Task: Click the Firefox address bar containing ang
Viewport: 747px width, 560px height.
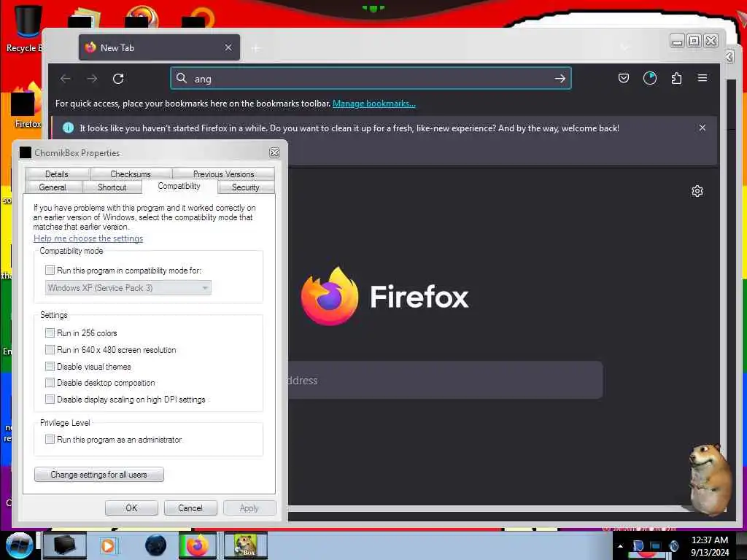Action: tap(371, 79)
